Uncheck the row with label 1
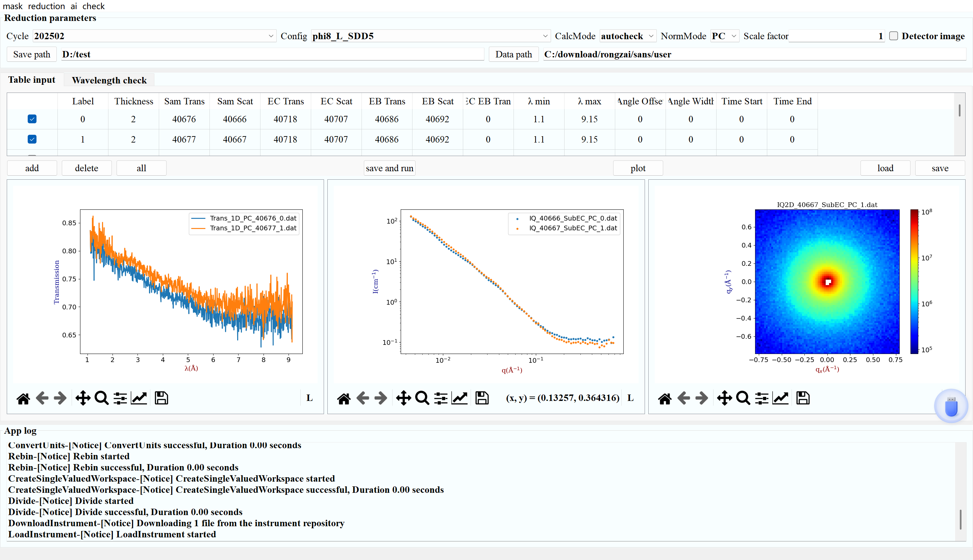 [x=32, y=139]
